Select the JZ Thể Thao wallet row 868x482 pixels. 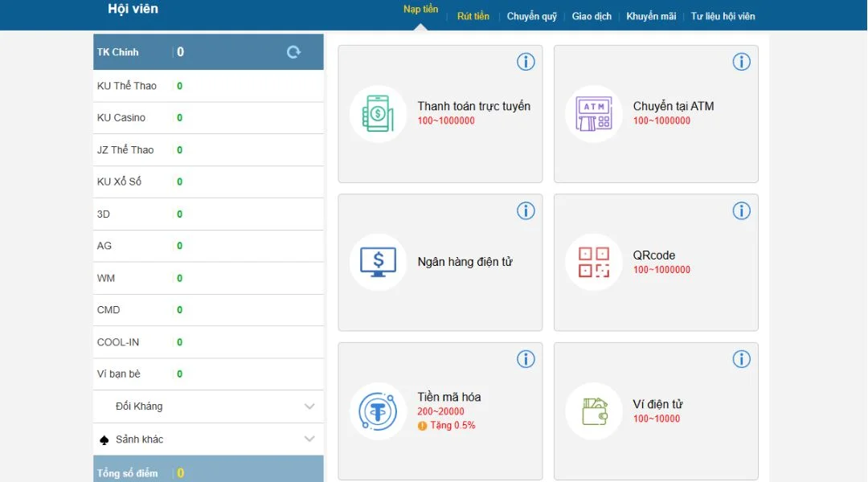coord(208,150)
